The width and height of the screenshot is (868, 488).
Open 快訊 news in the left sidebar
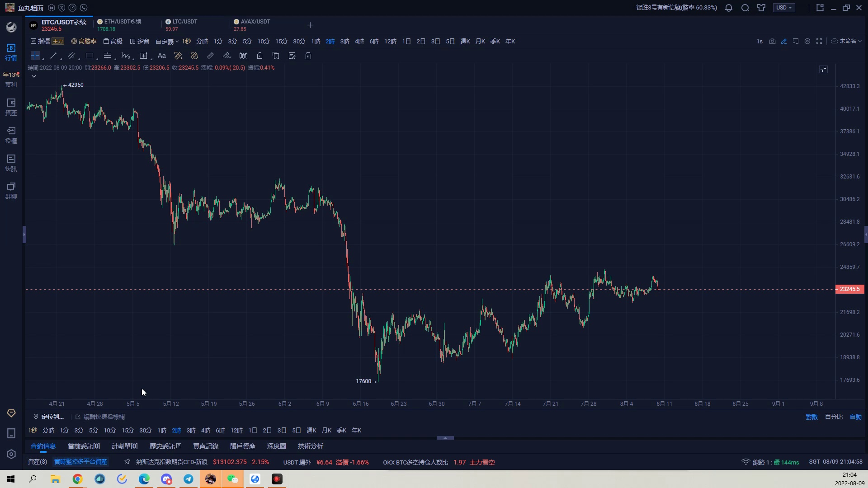[x=11, y=163]
